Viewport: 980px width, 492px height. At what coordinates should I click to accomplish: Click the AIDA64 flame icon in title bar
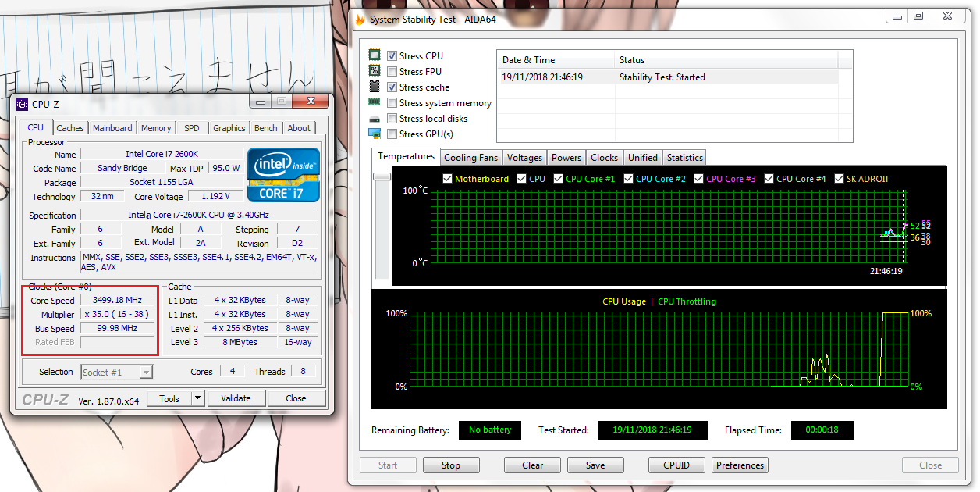pyautogui.click(x=360, y=19)
